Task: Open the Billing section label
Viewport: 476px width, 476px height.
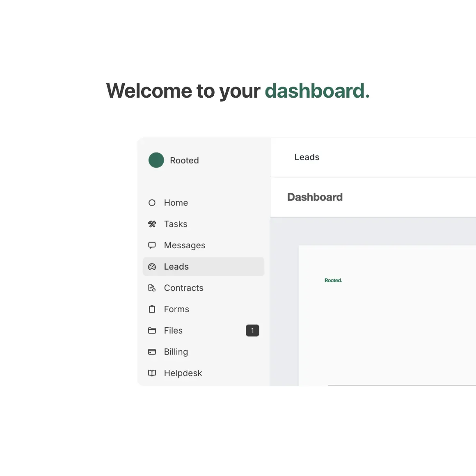Action: tap(176, 352)
